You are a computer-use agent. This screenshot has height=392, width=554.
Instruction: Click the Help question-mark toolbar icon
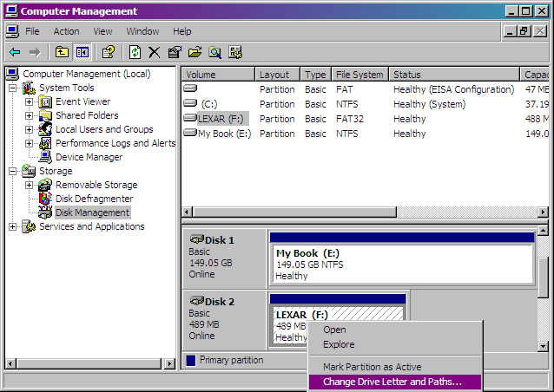click(x=109, y=52)
